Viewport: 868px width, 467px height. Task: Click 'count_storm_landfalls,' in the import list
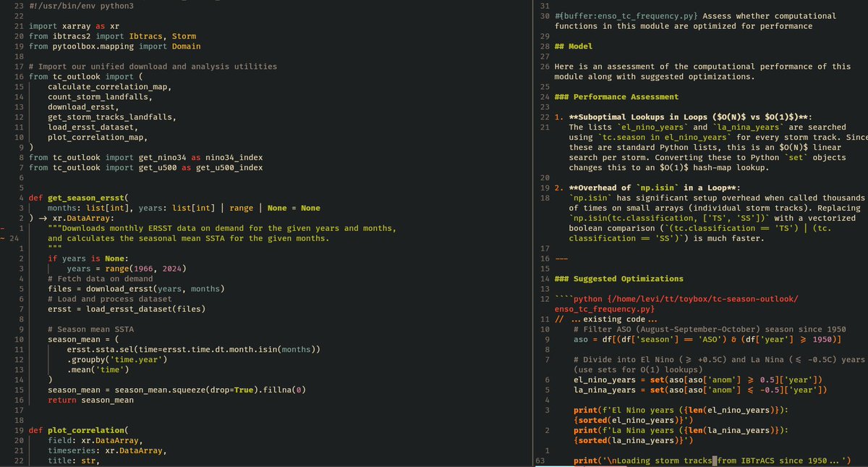click(100, 96)
